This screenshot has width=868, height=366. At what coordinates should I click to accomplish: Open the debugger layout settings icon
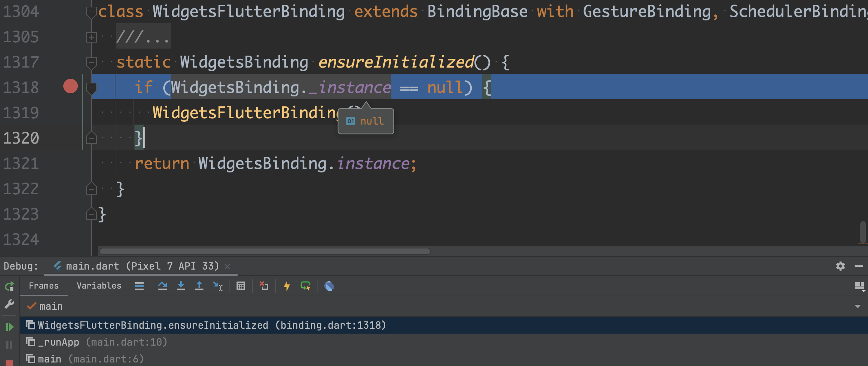[x=860, y=287]
